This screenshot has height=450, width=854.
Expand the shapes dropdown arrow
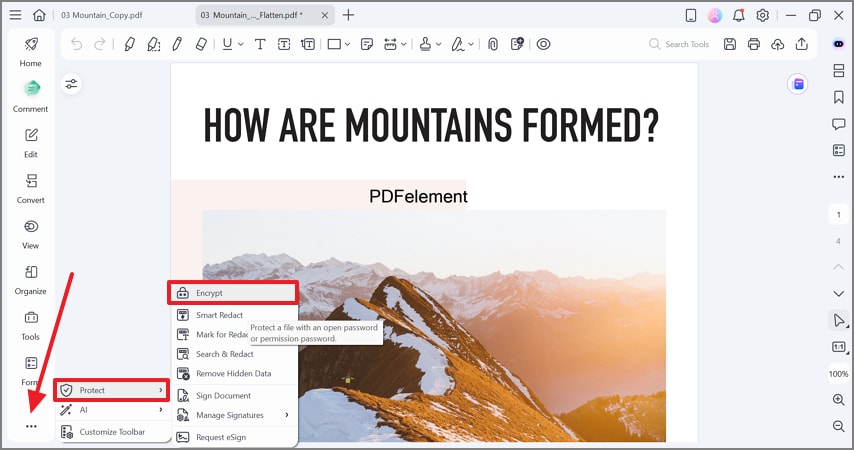347,45
